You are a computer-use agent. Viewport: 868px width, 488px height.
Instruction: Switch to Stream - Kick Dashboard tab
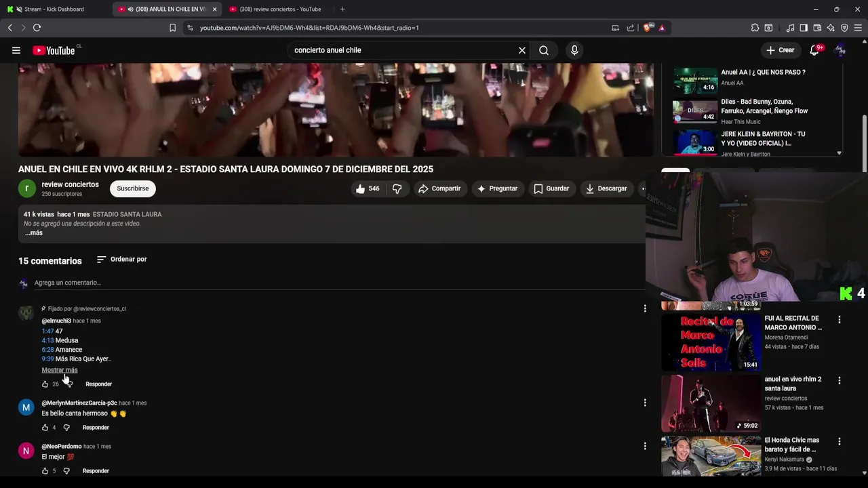[x=54, y=9]
